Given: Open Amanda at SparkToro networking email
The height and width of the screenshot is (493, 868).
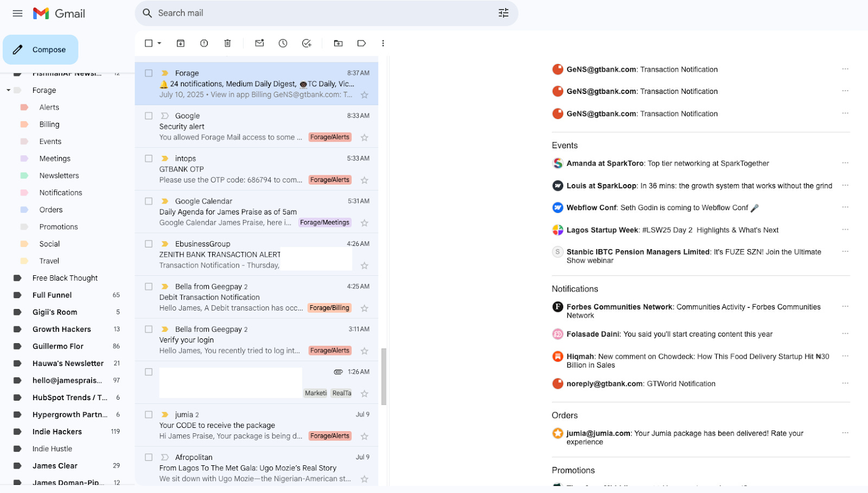Looking at the screenshot, I should coord(667,163).
